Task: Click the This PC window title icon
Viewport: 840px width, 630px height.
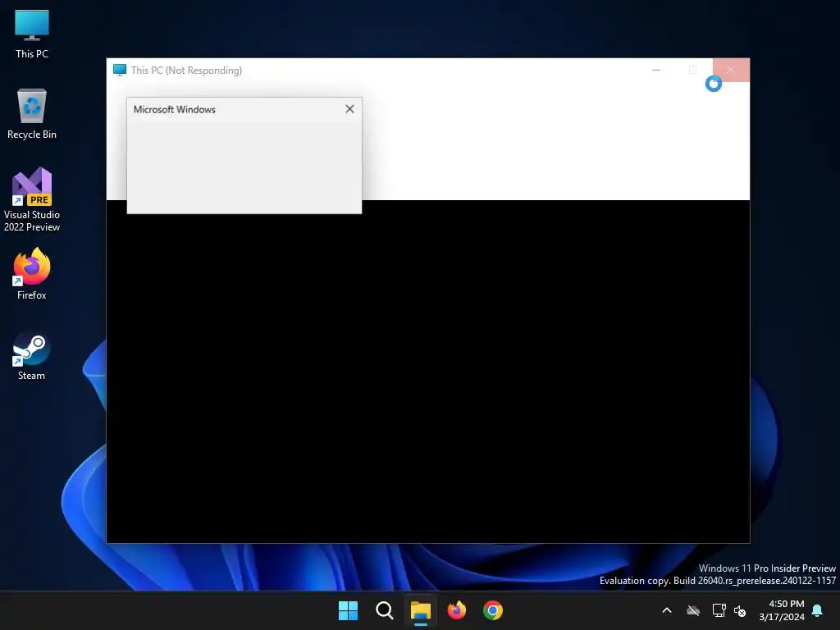Action: (x=120, y=71)
